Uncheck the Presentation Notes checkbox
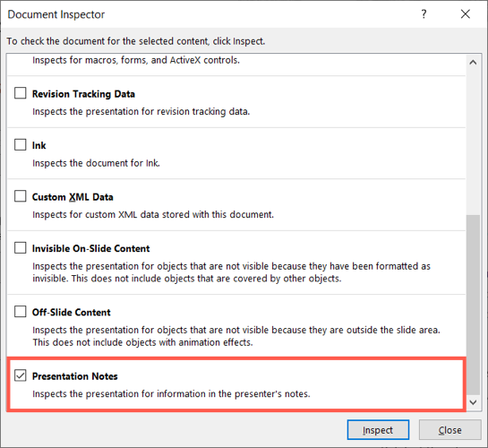488x448 pixels. [21, 375]
